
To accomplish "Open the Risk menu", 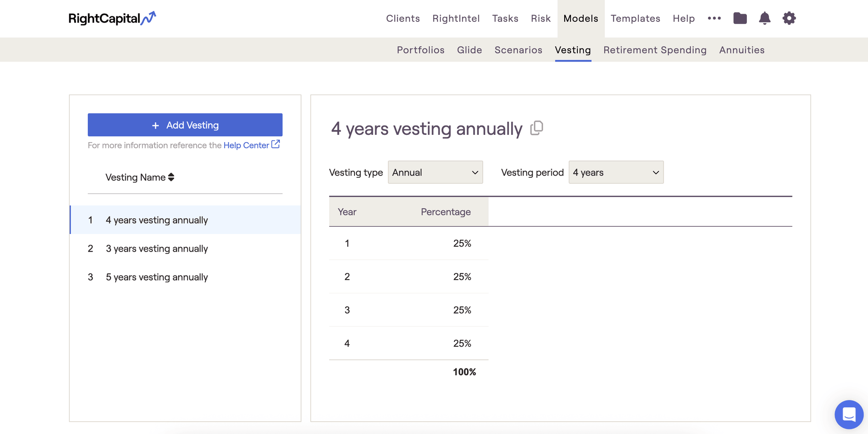I will [x=541, y=19].
